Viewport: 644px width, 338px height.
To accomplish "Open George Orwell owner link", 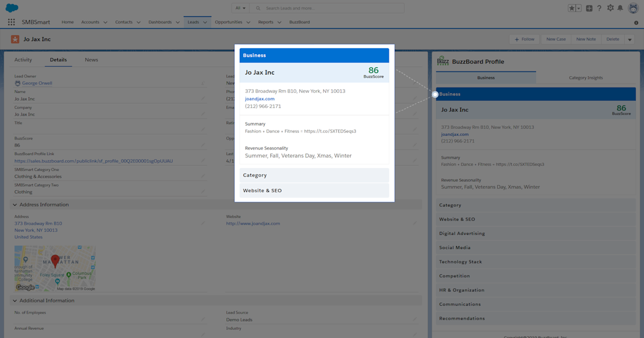I will pos(37,83).
